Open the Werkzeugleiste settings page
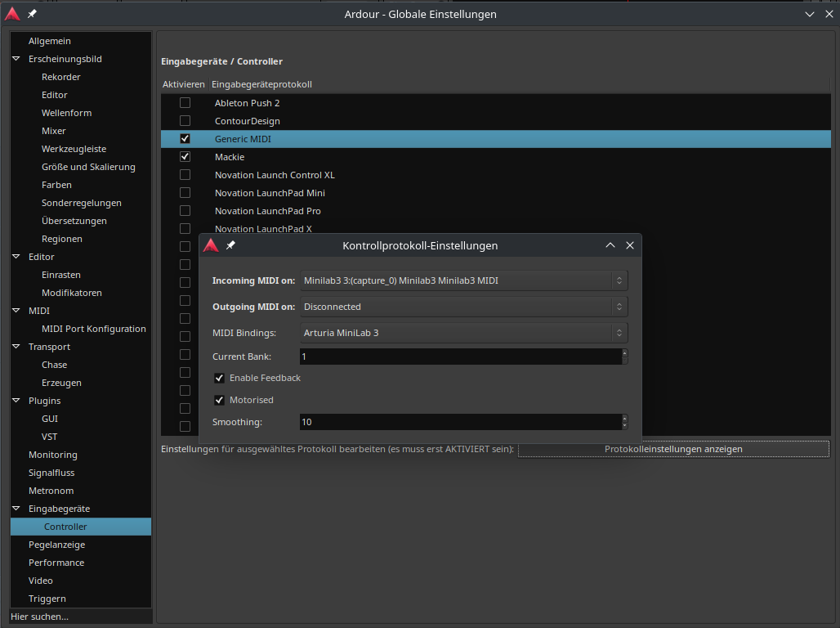Image resolution: width=840 pixels, height=628 pixels. pyautogui.click(x=74, y=149)
